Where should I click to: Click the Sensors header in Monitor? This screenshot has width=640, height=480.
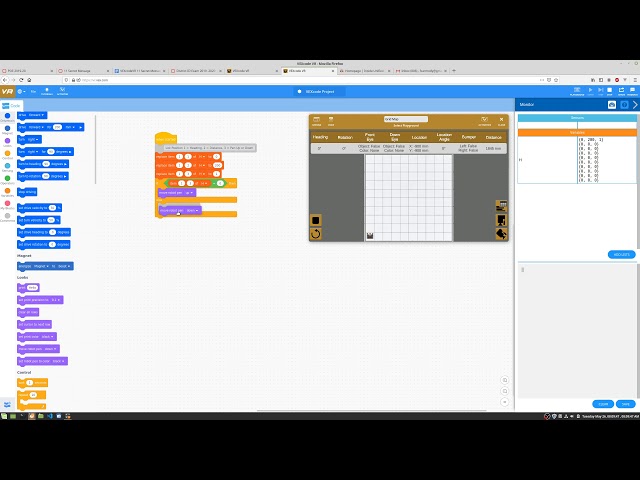click(x=577, y=118)
